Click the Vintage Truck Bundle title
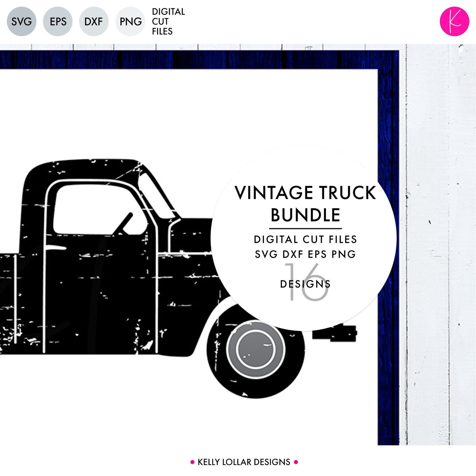 pyautogui.click(x=305, y=203)
